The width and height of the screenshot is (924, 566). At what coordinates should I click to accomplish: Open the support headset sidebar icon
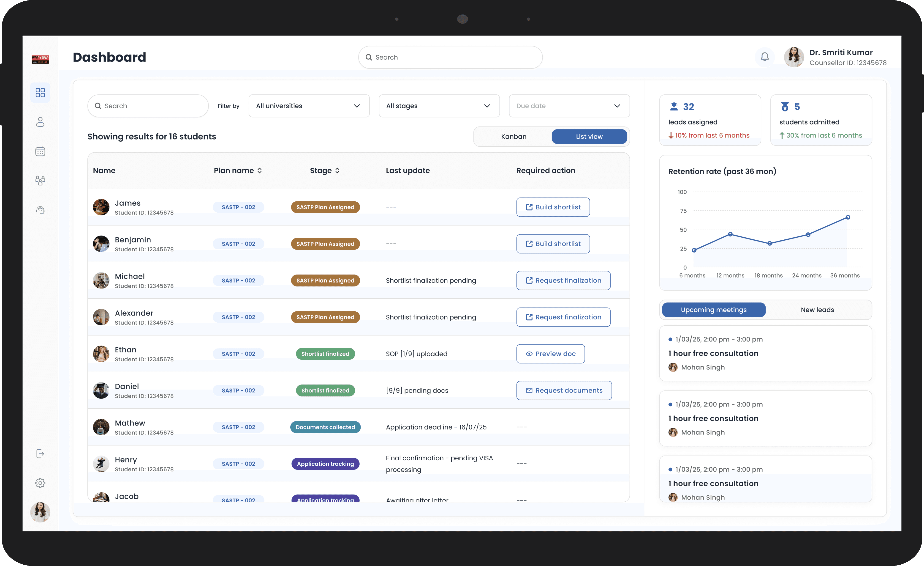coord(40,210)
